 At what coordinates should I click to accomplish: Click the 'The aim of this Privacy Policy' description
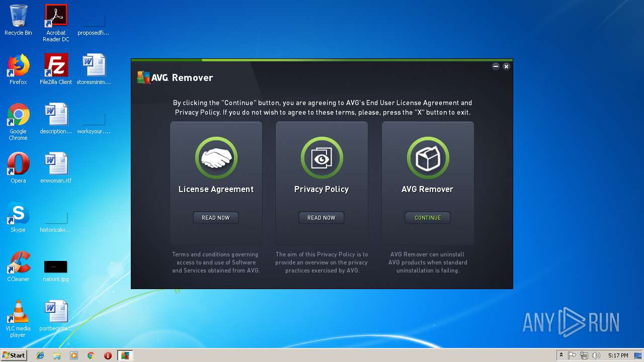click(321, 262)
